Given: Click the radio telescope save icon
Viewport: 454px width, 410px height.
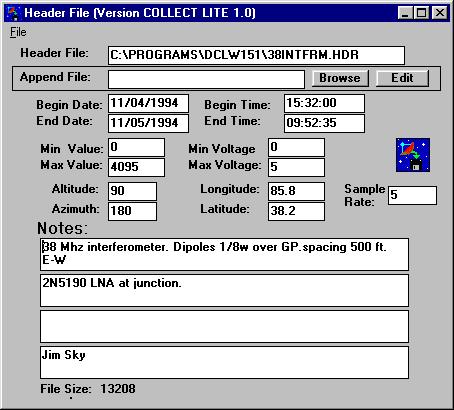Looking at the screenshot, I should (413, 155).
